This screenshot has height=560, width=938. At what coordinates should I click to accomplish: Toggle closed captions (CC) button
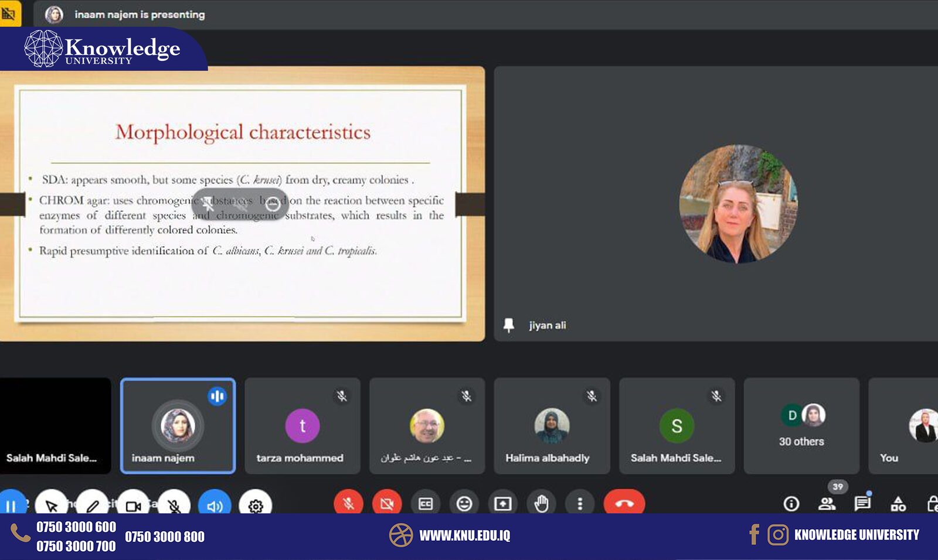point(426,503)
